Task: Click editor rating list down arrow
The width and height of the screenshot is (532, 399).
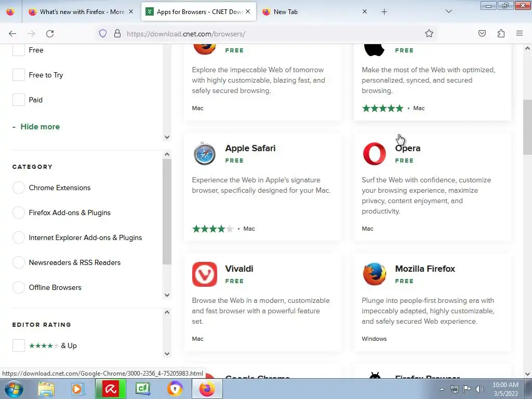Action: click(167, 354)
